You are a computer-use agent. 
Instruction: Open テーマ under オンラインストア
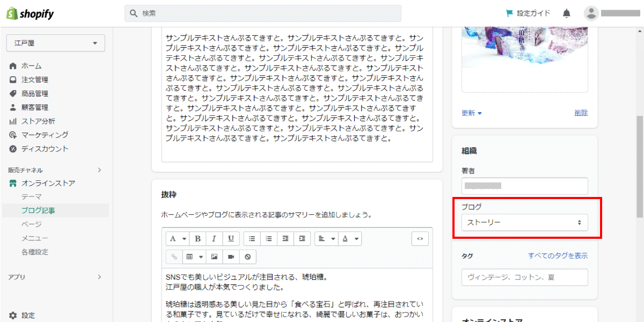click(x=32, y=197)
